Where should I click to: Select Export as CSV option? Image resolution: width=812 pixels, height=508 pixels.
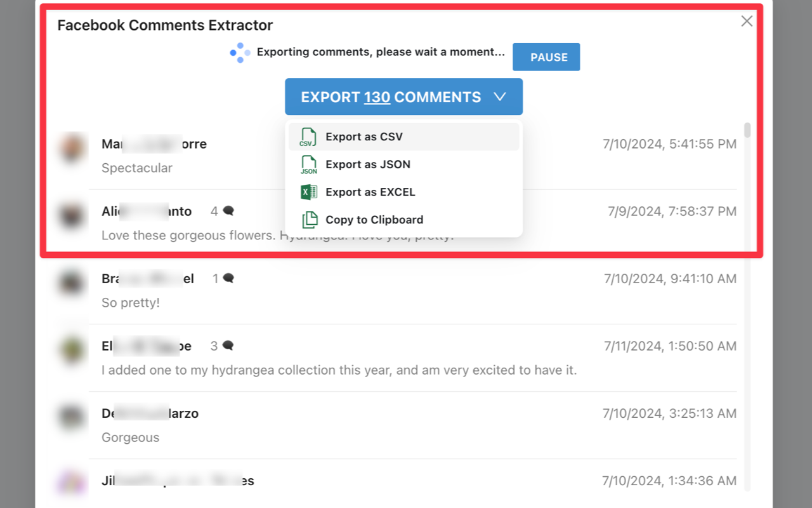[x=364, y=137]
